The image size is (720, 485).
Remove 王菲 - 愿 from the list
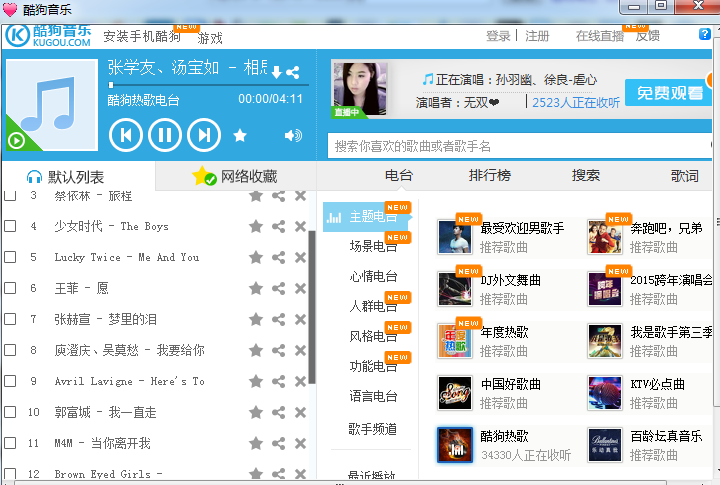pyautogui.click(x=300, y=288)
